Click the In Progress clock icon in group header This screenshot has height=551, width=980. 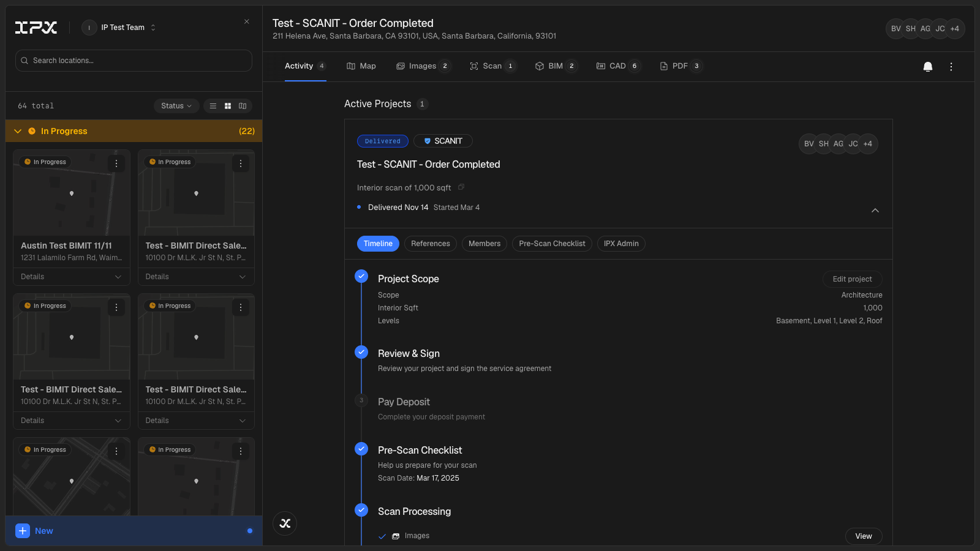coord(32,131)
